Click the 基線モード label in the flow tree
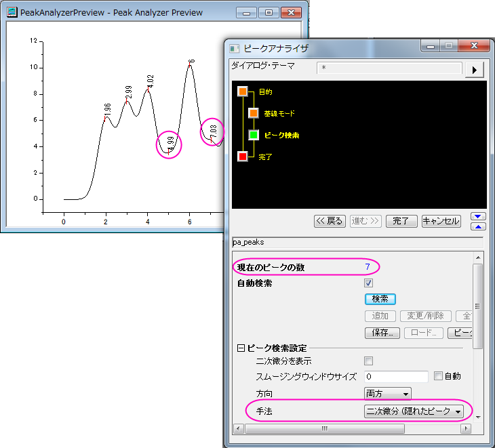The width and height of the screenshot is (495, 448). click(279, 114)
